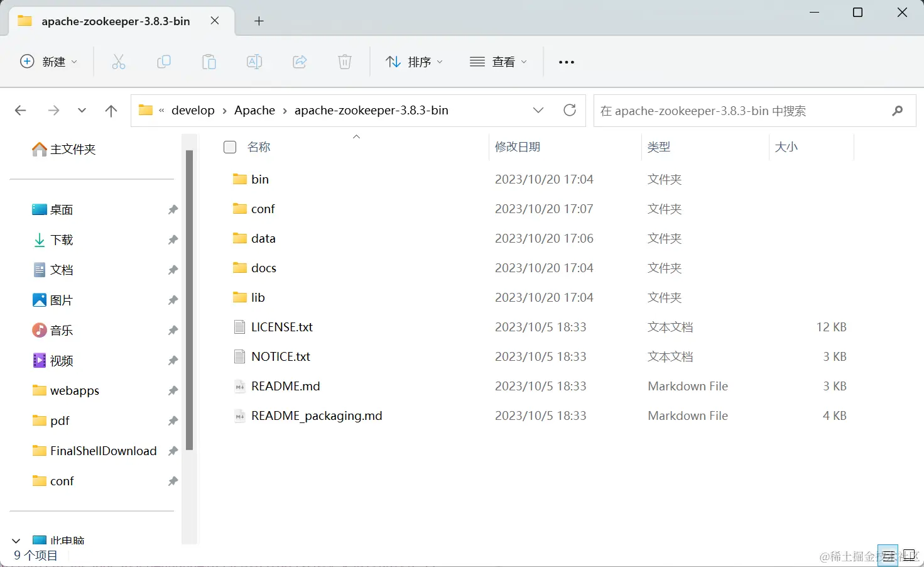Screen dimensions: 924x567
Task: Go forward with the right arrow
Action: [54, 111]
